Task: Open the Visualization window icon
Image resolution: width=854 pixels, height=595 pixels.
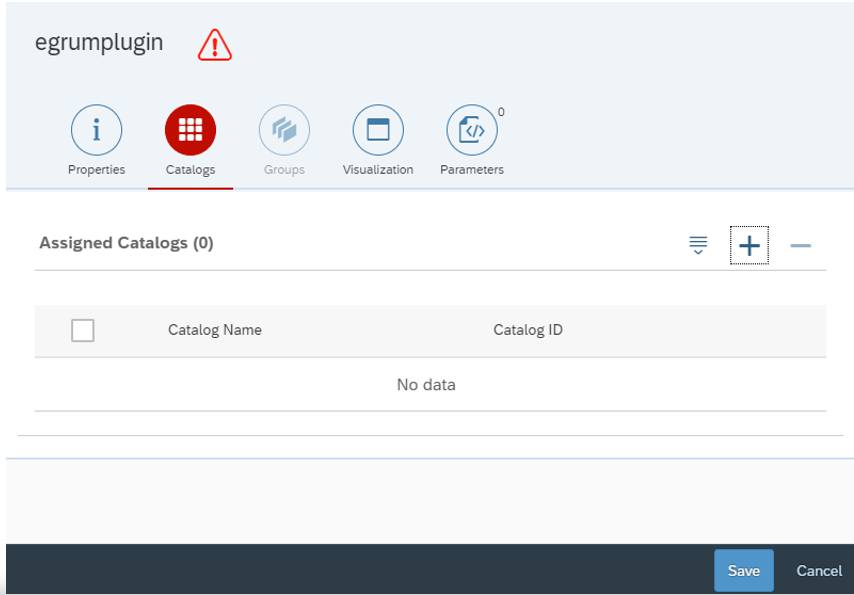Action: point(378,130)
